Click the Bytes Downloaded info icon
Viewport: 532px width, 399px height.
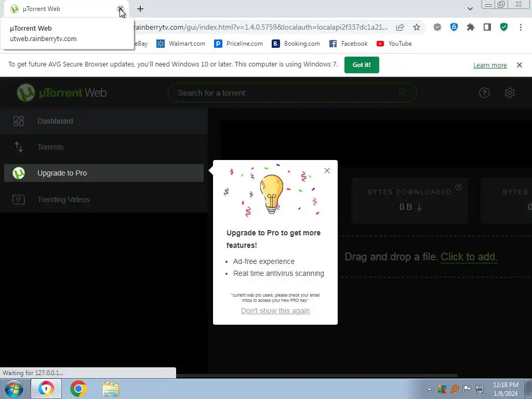[x=459, y=187]
